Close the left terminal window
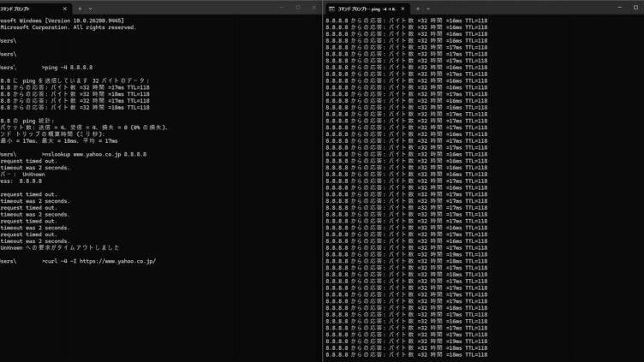 click(x=314, y=8)
